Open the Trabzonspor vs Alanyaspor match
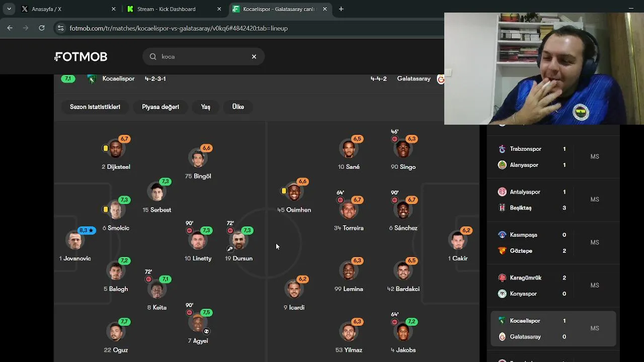 pos(553,157)
